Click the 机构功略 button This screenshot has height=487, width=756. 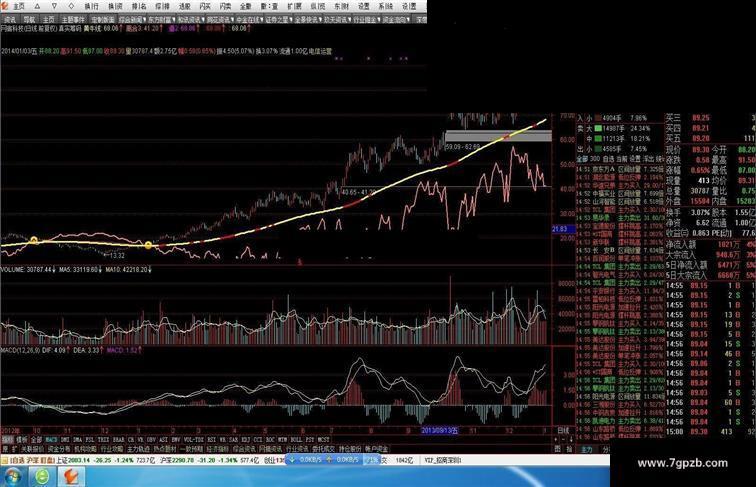pos(85,448)
